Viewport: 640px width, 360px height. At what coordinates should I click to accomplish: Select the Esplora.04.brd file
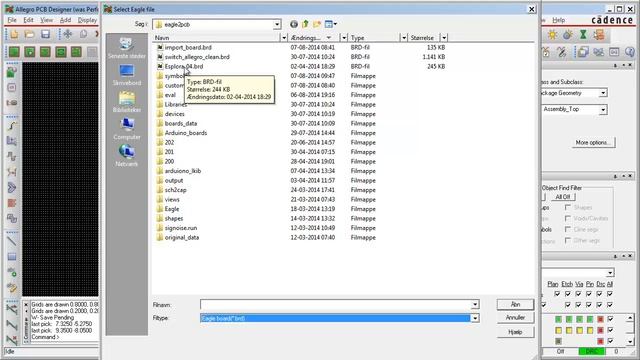point(184,66)
